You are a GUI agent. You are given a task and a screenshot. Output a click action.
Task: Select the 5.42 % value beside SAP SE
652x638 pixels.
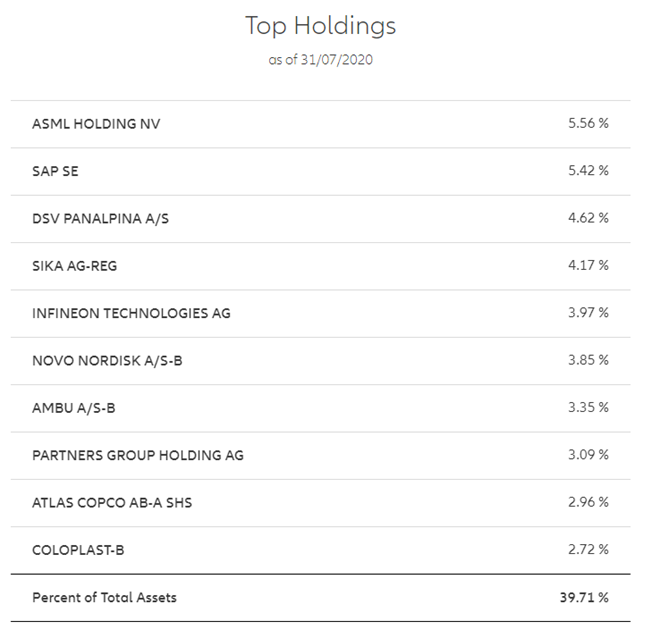(587, 171)
